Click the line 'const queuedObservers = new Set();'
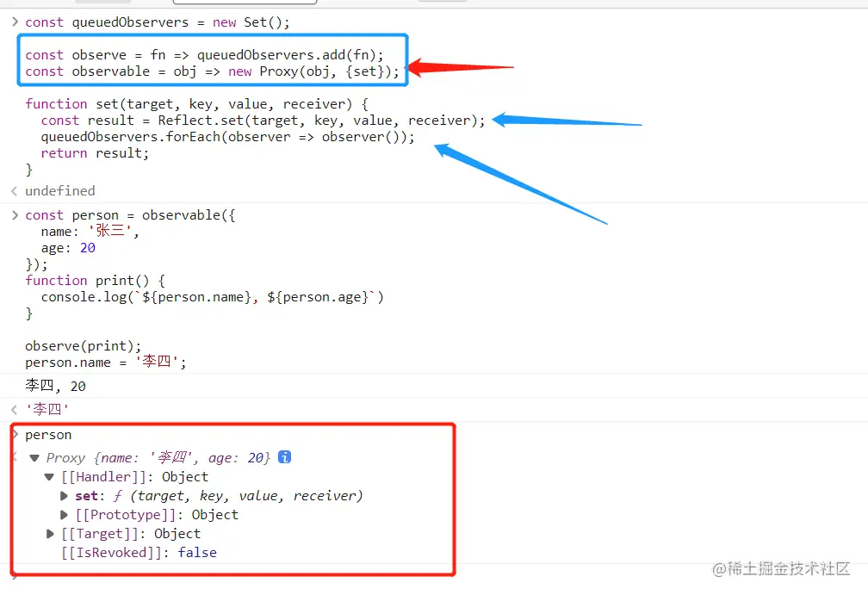 pos(158,22)
